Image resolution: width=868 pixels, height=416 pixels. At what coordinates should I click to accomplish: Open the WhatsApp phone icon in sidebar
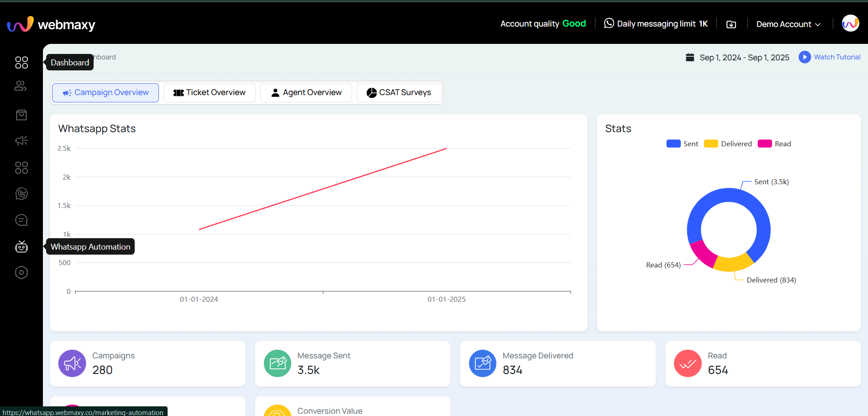(21, 194)
